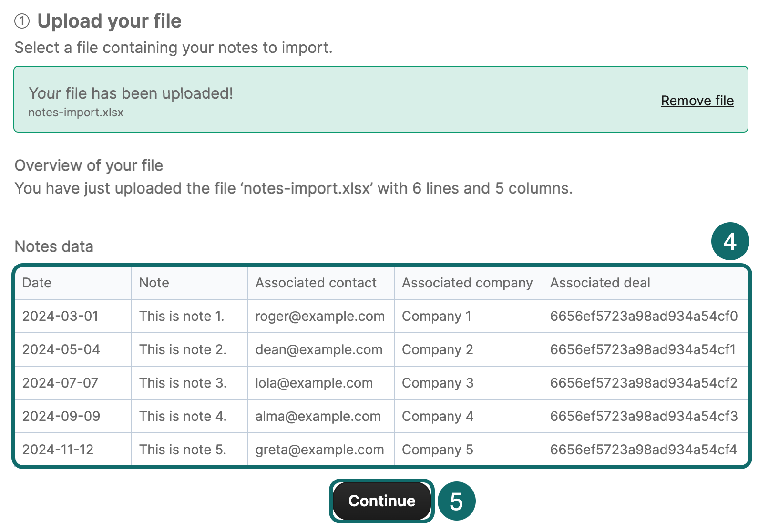The width and height of the screenshot is (758, 532).
Task: Click the Remove file link
Action: tap(697, 101)
